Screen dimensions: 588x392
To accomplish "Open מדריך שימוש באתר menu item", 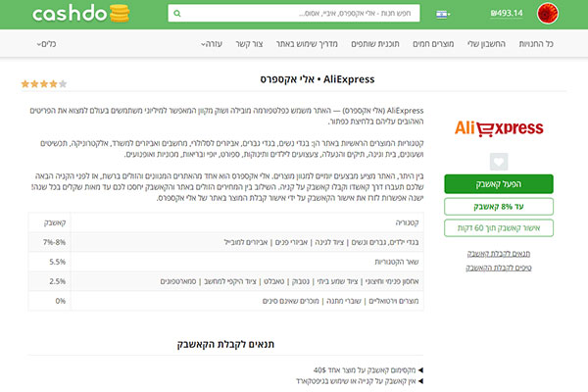I will pos(307,44).
